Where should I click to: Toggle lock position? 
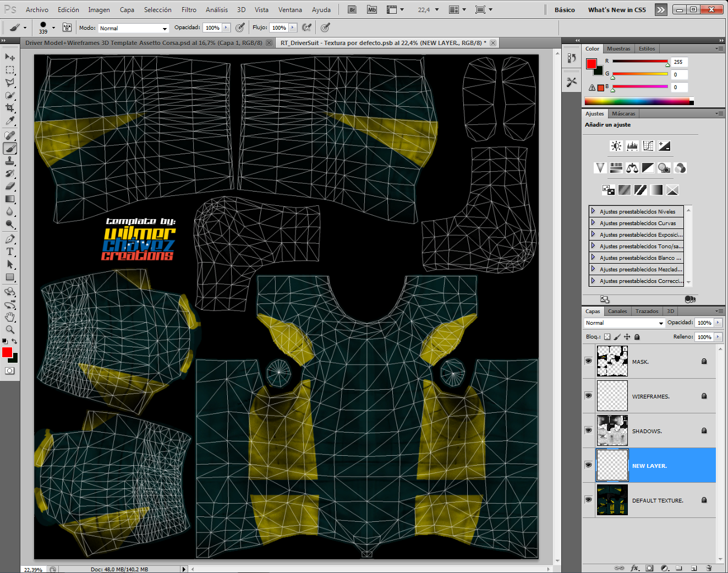pyautogui.click(x=627, y=337)
